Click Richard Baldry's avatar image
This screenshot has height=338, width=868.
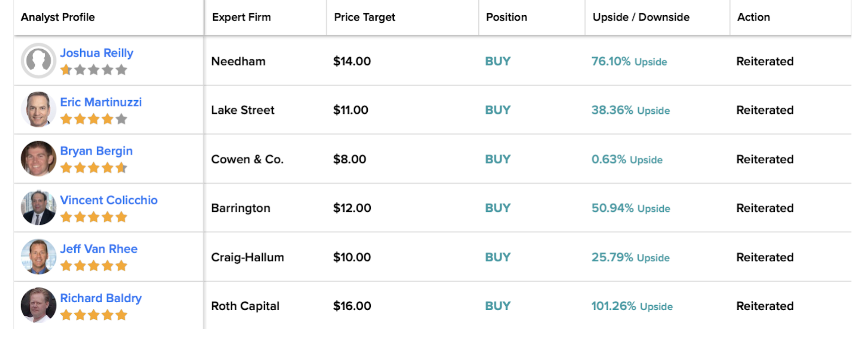point(39,305)
